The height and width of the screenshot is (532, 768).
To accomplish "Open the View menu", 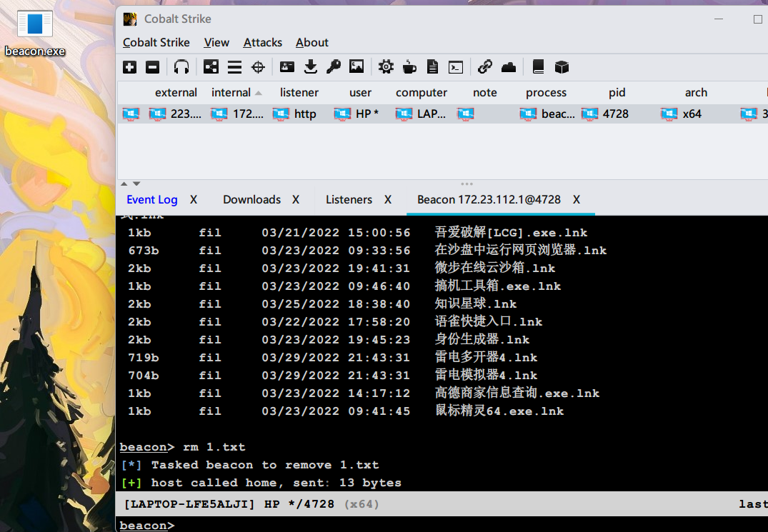I will tap(216, 43).
